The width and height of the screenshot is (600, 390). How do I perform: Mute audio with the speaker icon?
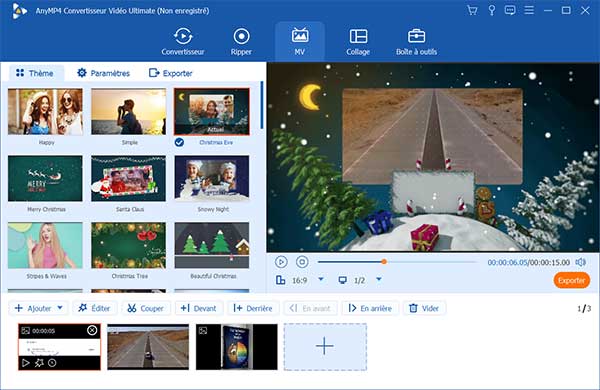coord(581,262)
